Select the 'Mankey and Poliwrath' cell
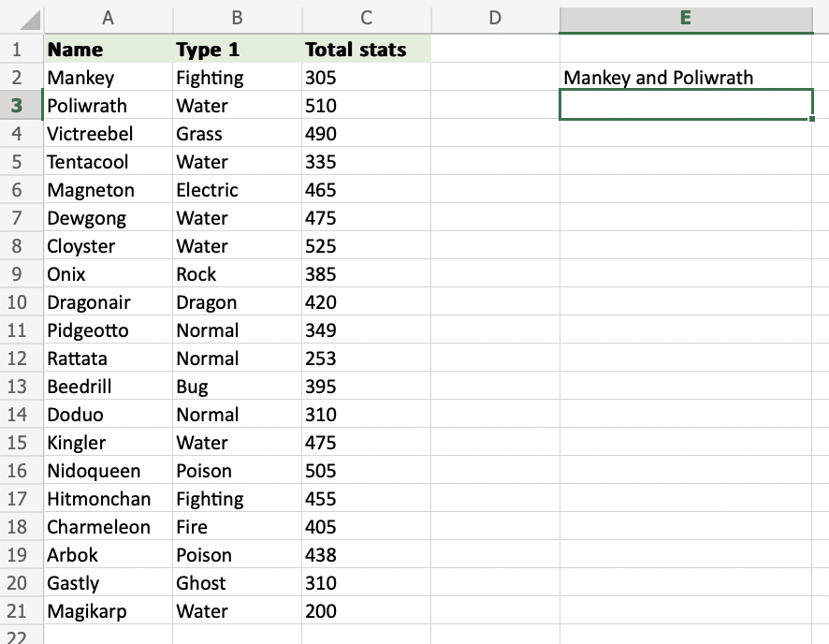 [x=685, y=78]
